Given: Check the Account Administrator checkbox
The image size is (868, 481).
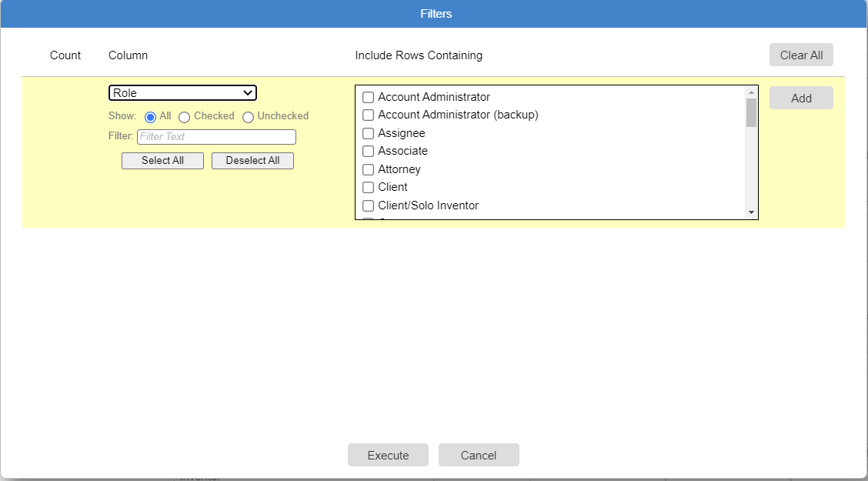Looking at the screenshot, I should [x=368, y=98].
